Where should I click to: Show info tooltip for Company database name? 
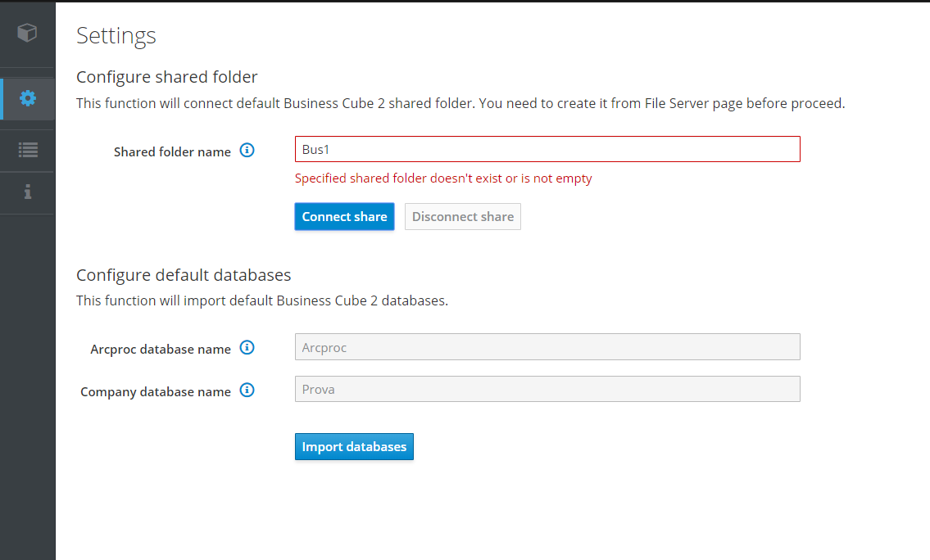[247, 391]
